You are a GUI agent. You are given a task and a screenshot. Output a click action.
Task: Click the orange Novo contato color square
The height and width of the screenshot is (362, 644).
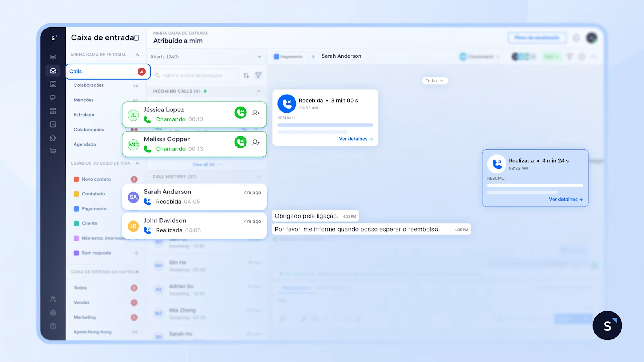[x=76, y=179]
